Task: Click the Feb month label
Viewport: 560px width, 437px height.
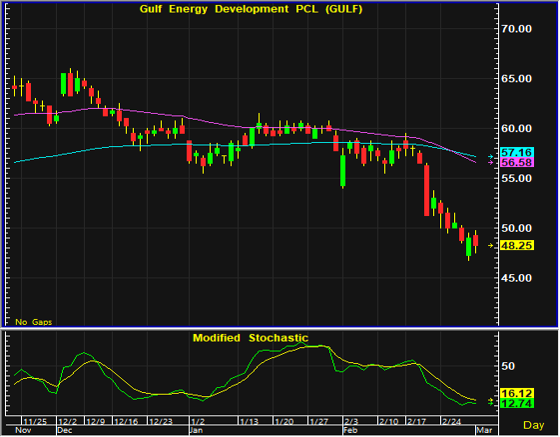Action: pos(350,430)
